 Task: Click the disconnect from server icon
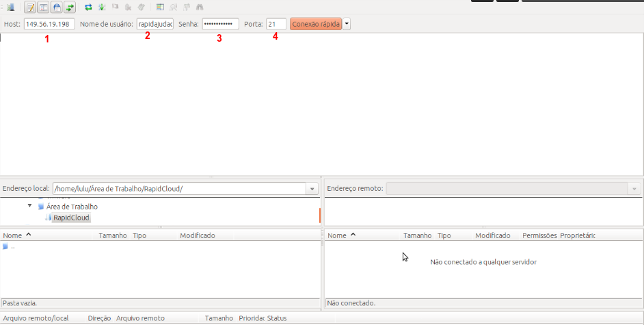(128, 8)
